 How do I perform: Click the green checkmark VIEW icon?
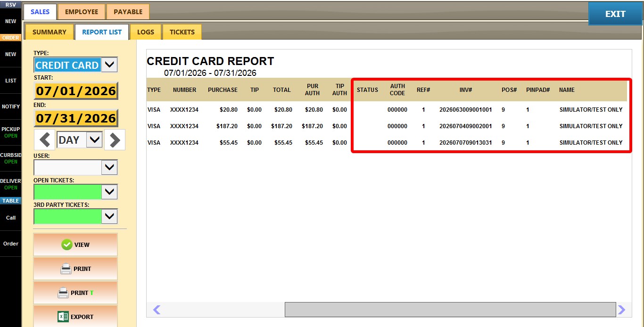click(67, 245)
